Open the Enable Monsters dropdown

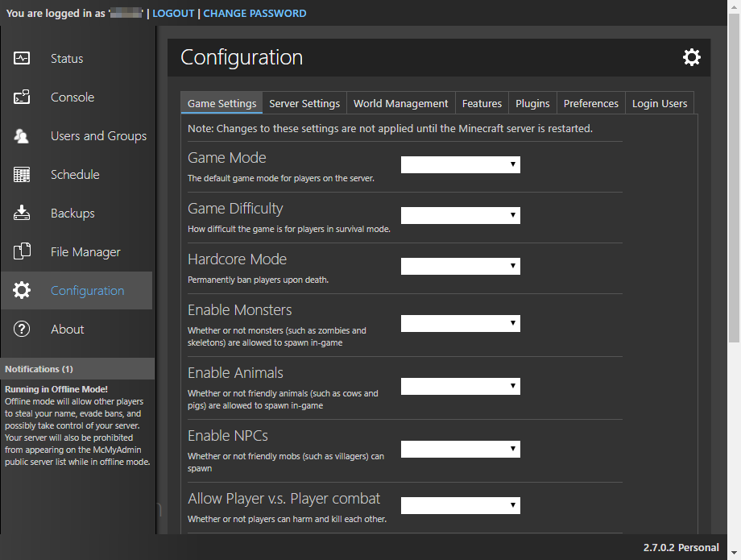(460, 323)
